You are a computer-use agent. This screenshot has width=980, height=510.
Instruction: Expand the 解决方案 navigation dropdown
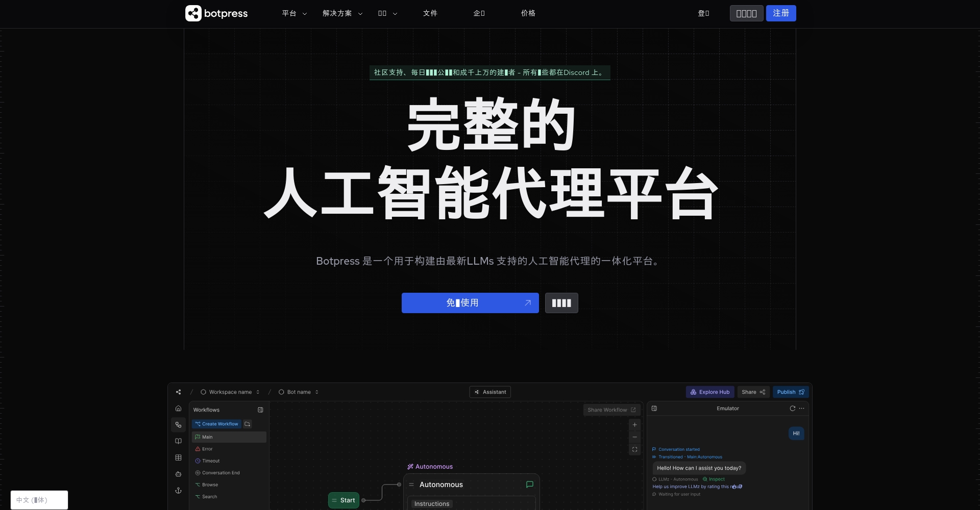342,13
